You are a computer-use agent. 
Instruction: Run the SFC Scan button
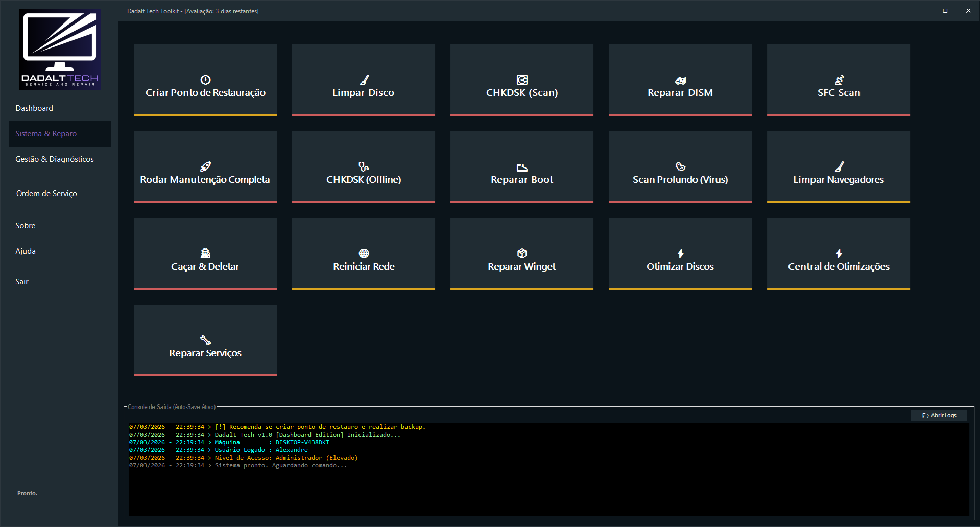point(838,80)
